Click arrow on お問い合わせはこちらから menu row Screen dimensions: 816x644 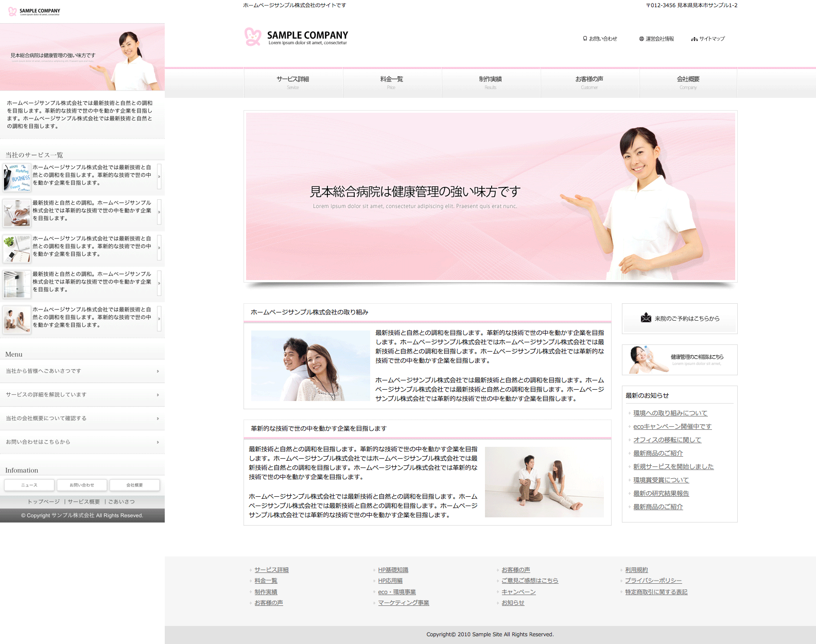[158, 442]
